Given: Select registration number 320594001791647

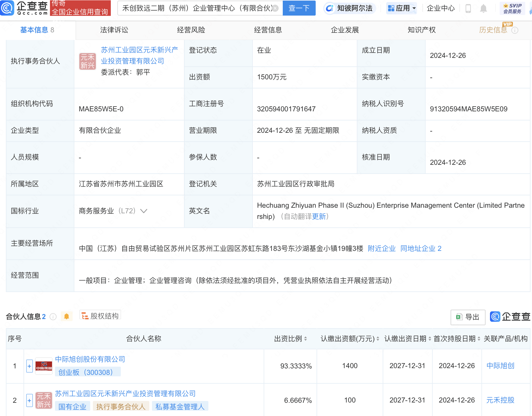Looking at the screenshot, I should pyautogui.click(x=286, y=109).
